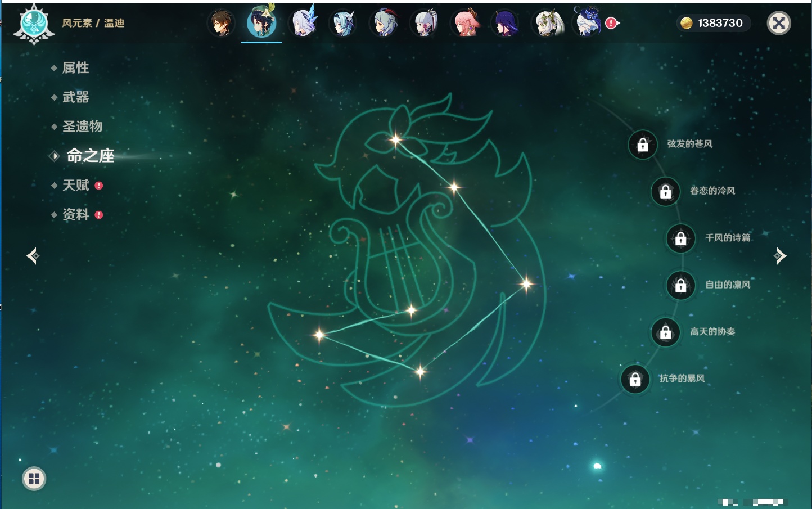Switch to Ganyu's character portrait

coord(384,24)
